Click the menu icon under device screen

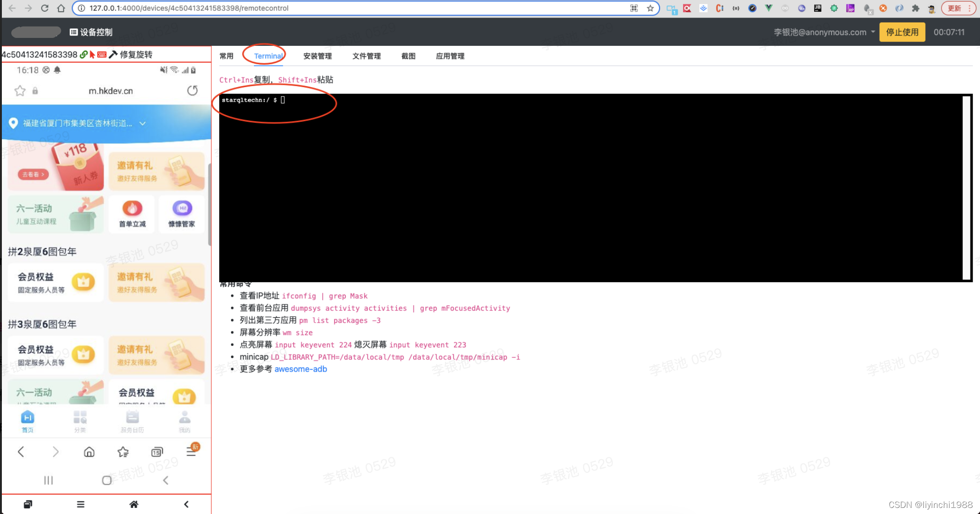click(81, 504)
